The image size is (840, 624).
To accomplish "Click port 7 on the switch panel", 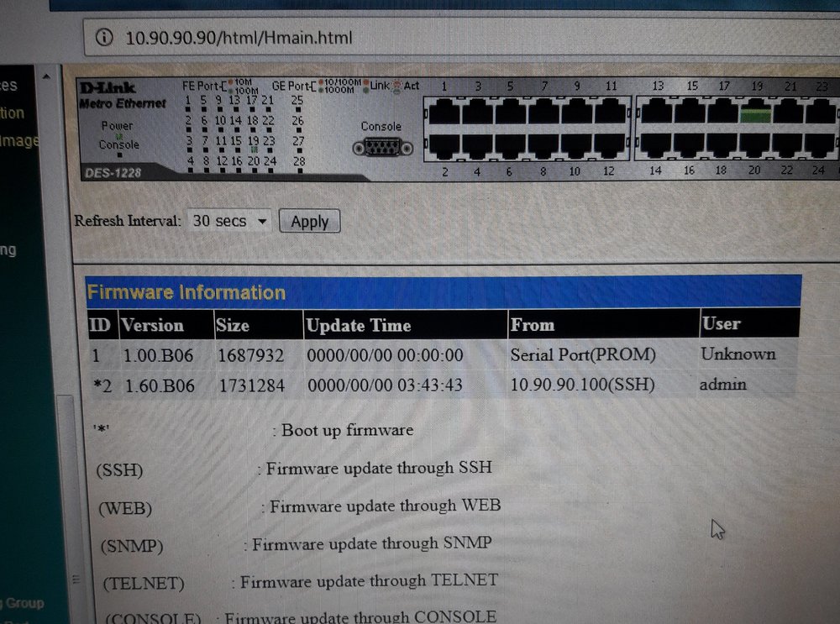I will coord(544,112).
